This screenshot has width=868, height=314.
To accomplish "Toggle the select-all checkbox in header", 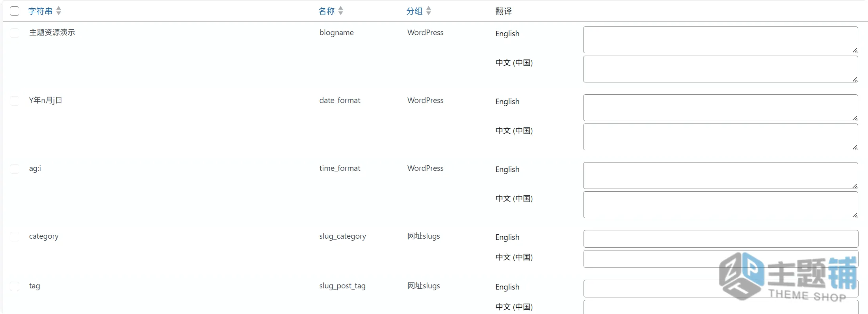I will coord(15,11).
